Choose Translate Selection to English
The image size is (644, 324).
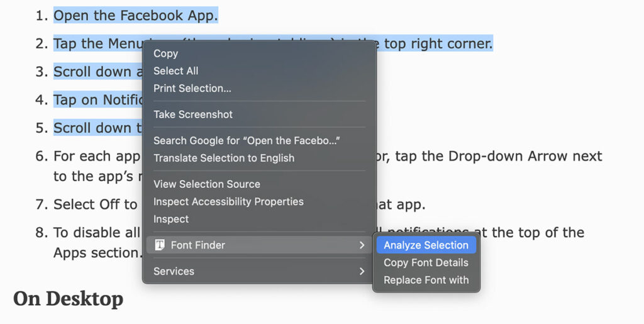click(223, 158)
